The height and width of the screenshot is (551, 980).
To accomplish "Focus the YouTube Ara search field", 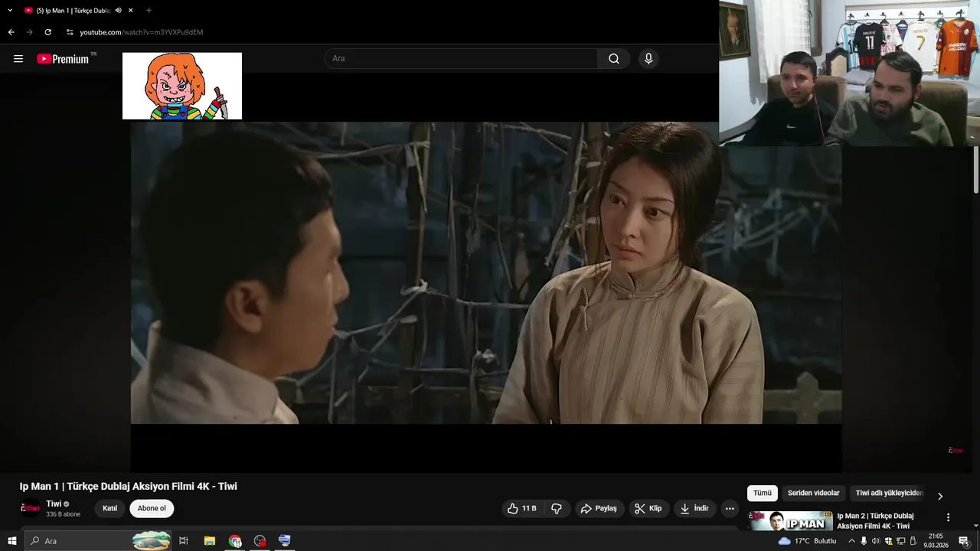I will (x=461, y=59).
